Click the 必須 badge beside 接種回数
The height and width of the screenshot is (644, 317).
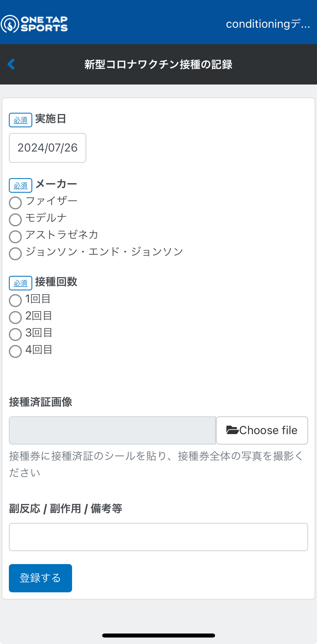20,283
